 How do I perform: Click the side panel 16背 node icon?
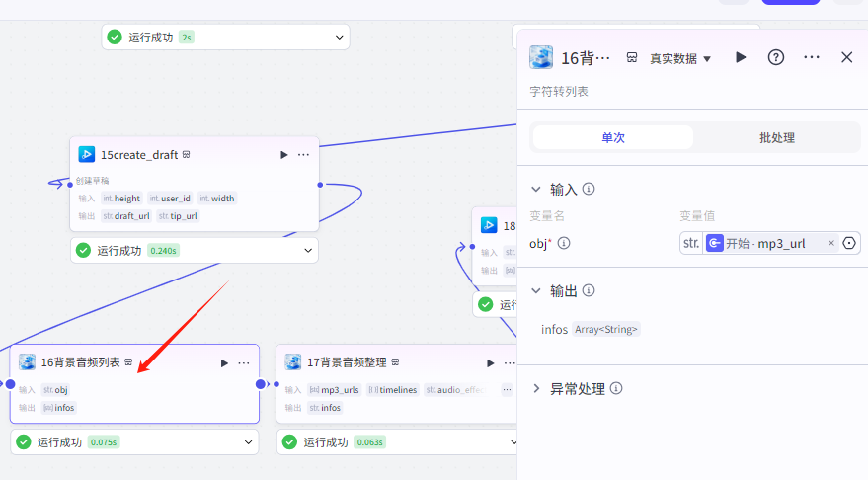pyautogui.click(x=541, y=57)
